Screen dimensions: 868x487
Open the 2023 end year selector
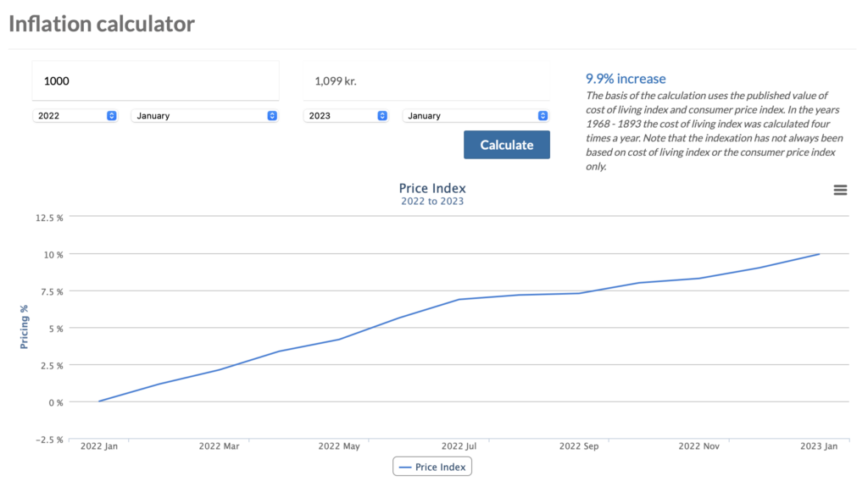[346, 116]
